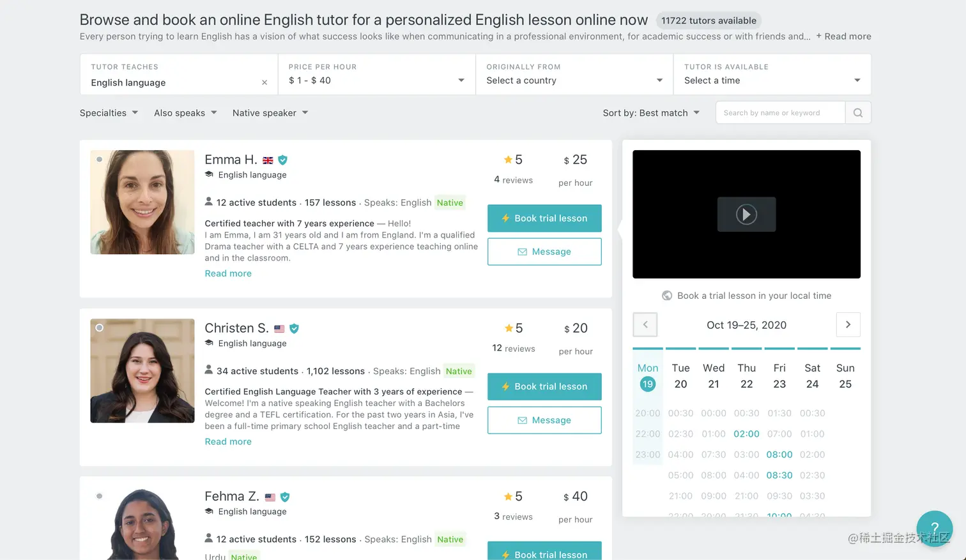Book a trial lesson with Emma H.
The image size is (966, 560).
coord(544,218)
